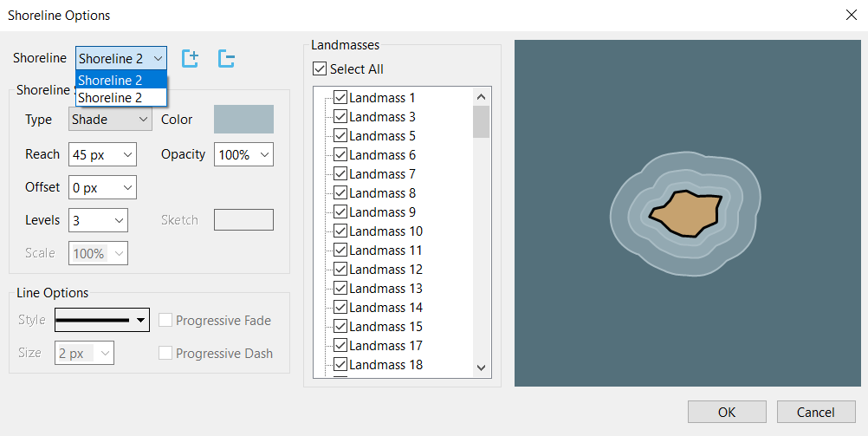Image resolution: width=868 pixels, height=436 pixels.
Task: Select the highlighted Shoreline 2 list entry
Action: (121, 81)
